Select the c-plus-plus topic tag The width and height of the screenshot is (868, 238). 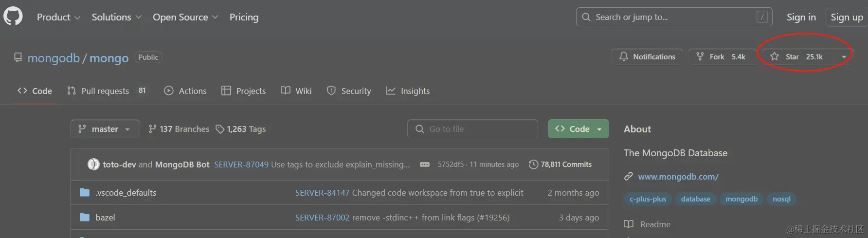point(648,199)
